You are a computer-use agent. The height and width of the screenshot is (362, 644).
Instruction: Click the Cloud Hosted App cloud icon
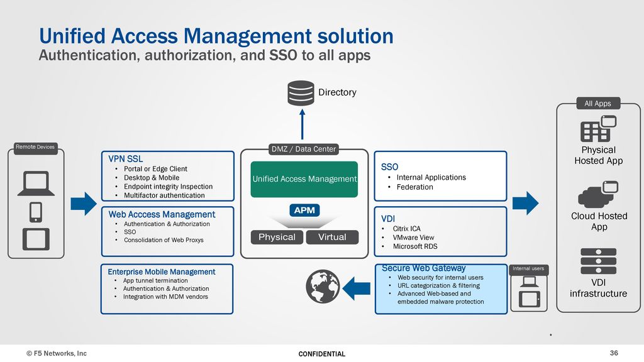(598, 195)
